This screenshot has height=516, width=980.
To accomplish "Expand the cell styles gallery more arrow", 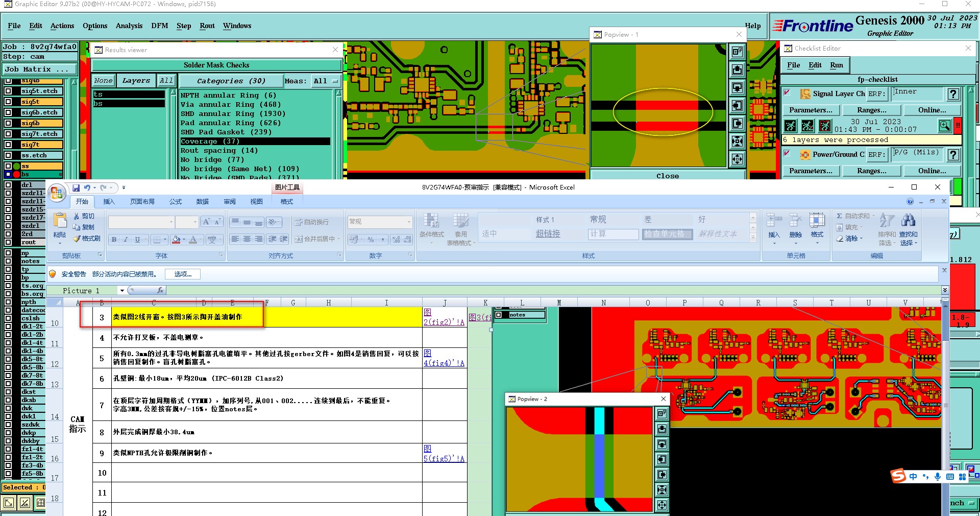I will tap(753, 237).
